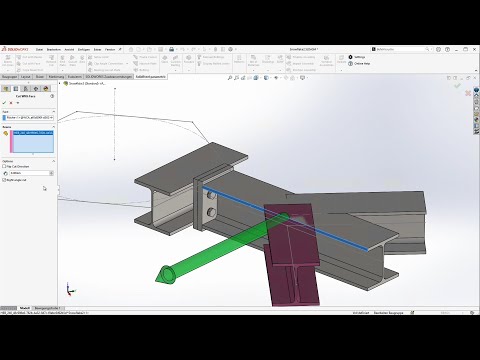The height and width of the screenshot is (360, 480).
Task: Select the highlighted face entry in the Rotate list
Action: (x=33, y=133)
